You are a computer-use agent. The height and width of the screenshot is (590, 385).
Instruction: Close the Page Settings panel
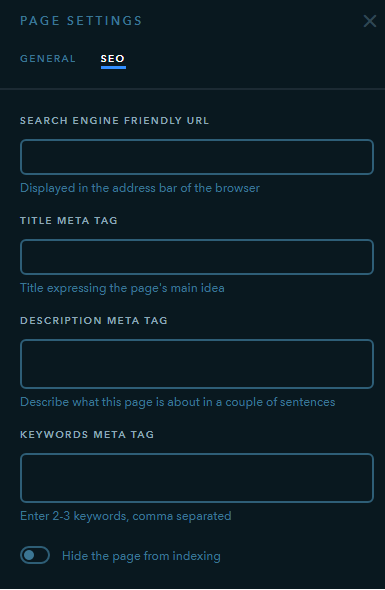coord(370,21)
